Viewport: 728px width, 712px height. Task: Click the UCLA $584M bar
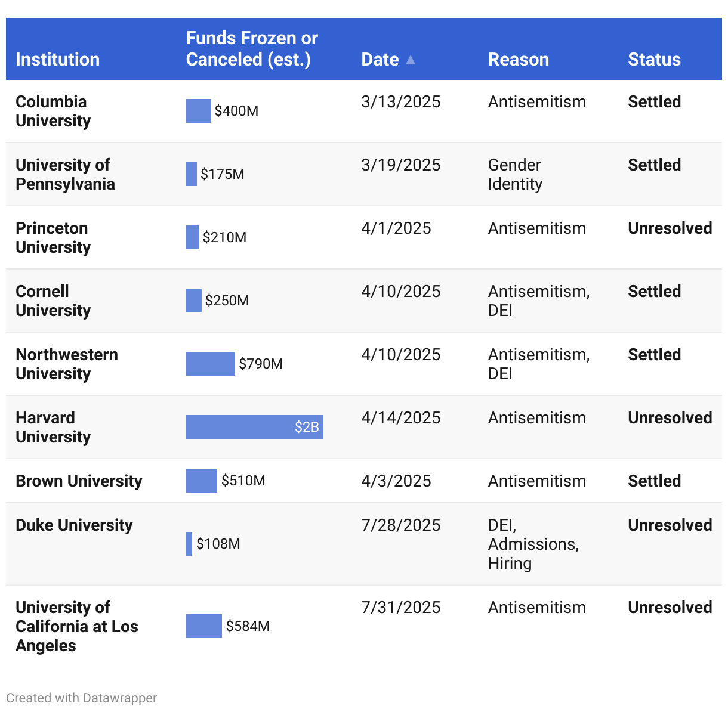click(203, 626)
